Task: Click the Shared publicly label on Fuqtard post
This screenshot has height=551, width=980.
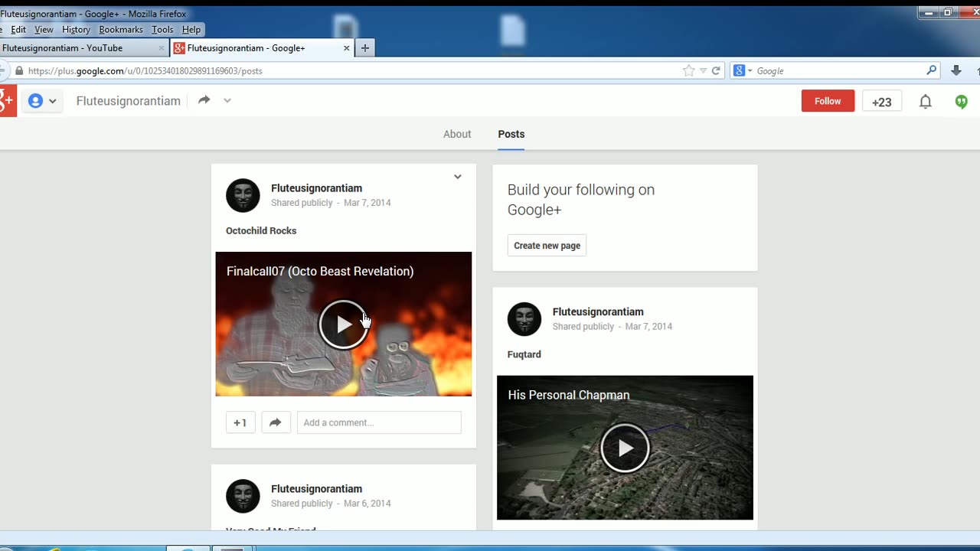Action: (x=583, y=327)
